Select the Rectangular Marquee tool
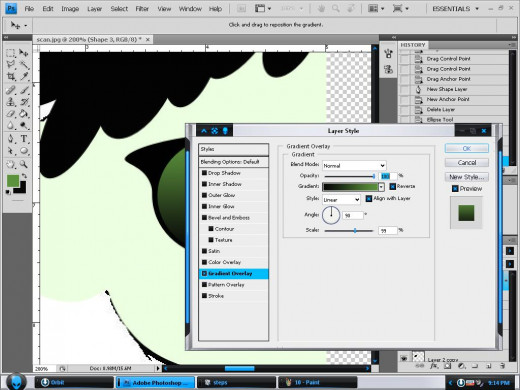This screenshot has height=390, width=520. click(11, 53)
